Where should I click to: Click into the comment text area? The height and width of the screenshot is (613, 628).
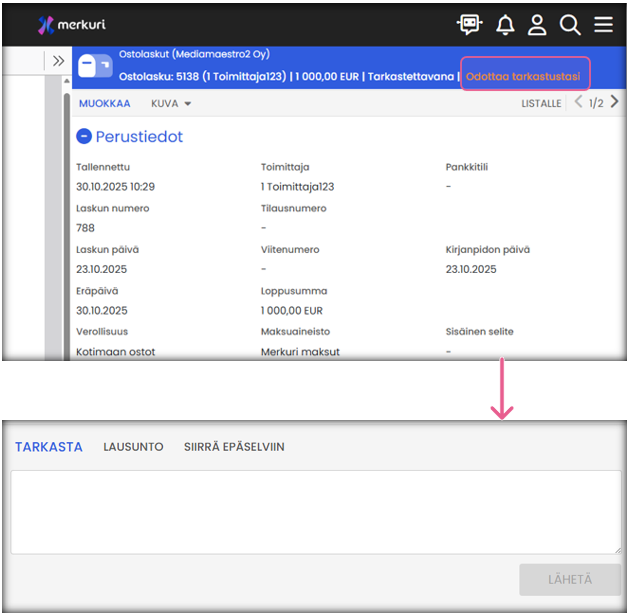point(315,511)
